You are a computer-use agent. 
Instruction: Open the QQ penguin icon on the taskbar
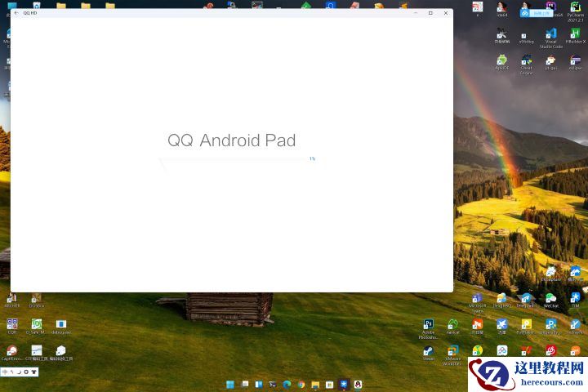(358, 385)
